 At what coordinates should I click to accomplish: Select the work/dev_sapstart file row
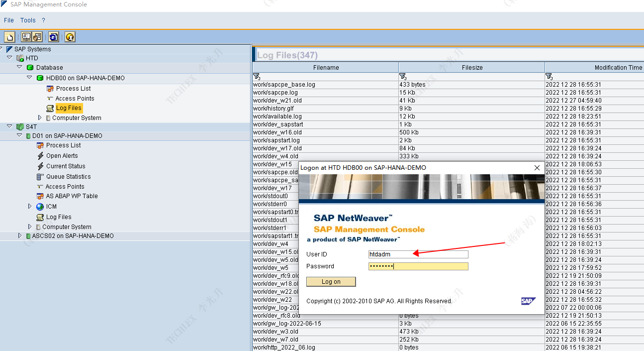click(448, 124)
